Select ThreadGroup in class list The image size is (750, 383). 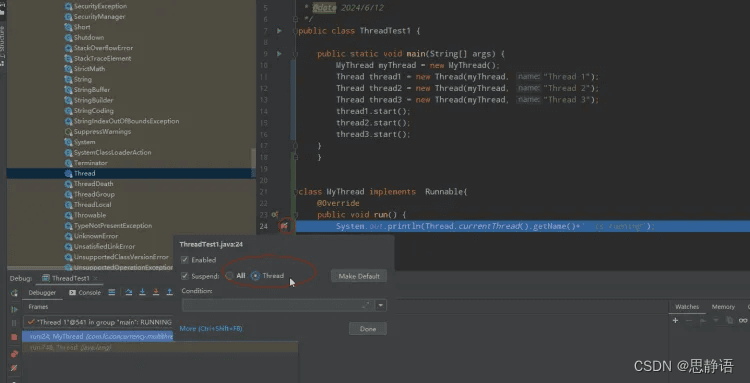tap(94, 195)
